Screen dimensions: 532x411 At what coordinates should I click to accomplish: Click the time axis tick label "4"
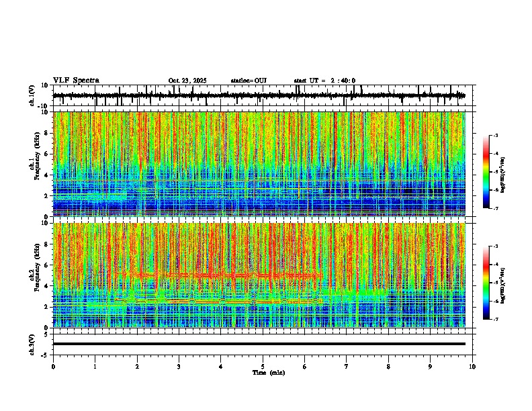click(220, 367)
